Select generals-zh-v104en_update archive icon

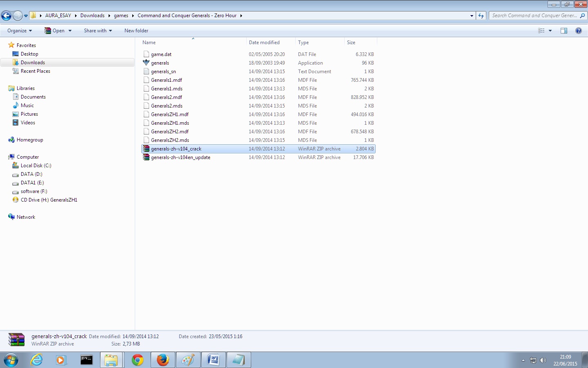[146, 157]
